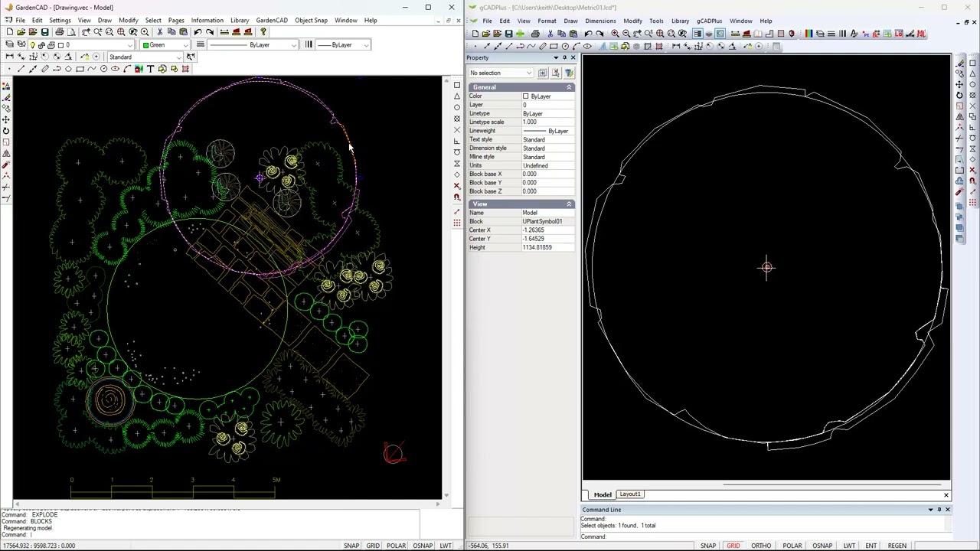Click Save icon in GardenCAD toolbar
This screenshot has height=551, width=980.
point(45,32)
